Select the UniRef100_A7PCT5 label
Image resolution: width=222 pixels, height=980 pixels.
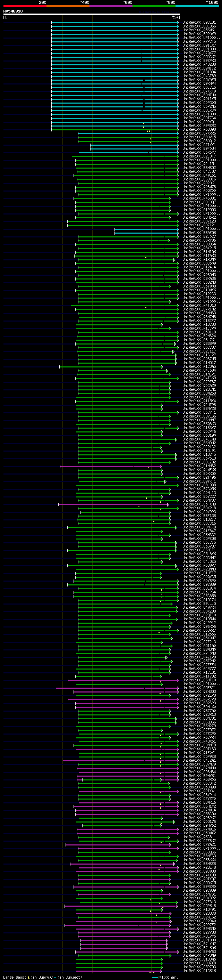[199, 41]
